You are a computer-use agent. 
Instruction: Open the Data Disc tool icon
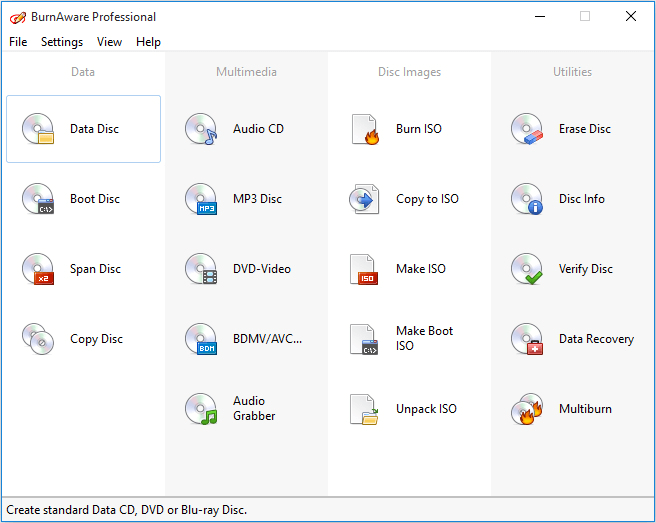coord(38,129)
